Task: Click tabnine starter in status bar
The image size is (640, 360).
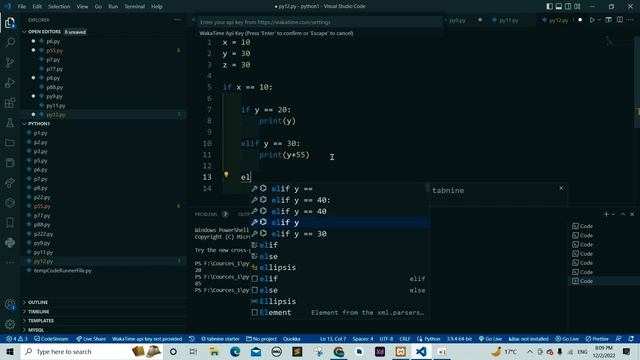Action: 220,339
